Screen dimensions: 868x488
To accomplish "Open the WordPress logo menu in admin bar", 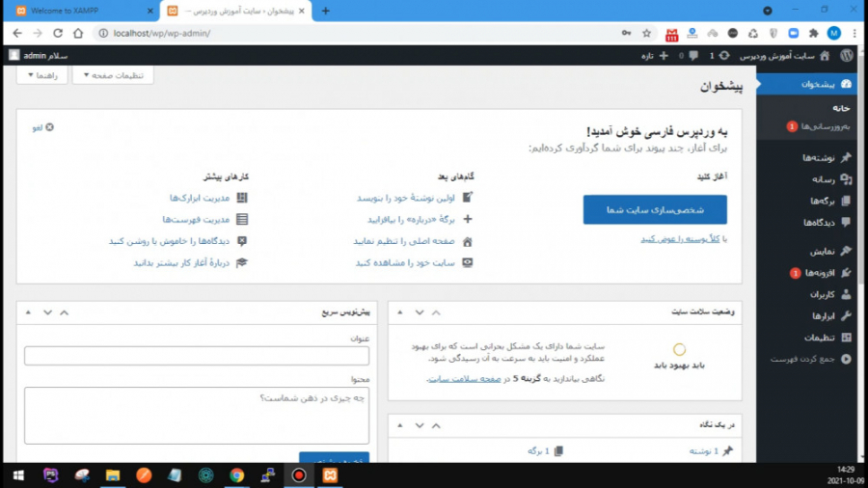I will (x=847, y=55).
